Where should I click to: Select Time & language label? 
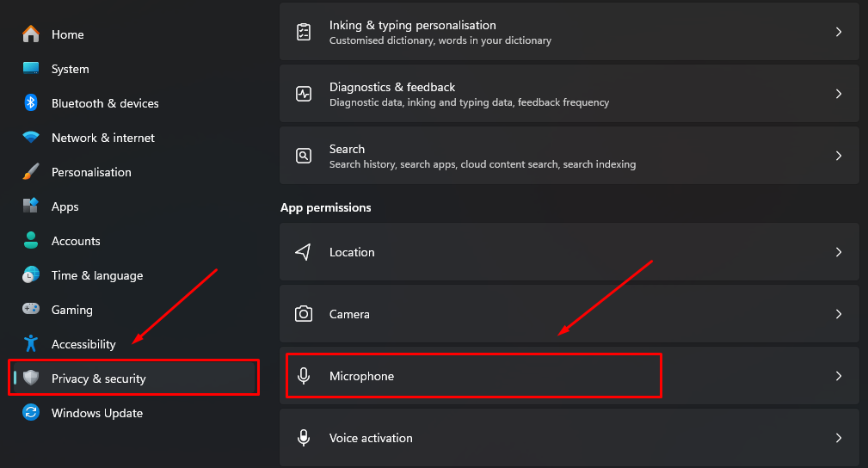point(97,276)
